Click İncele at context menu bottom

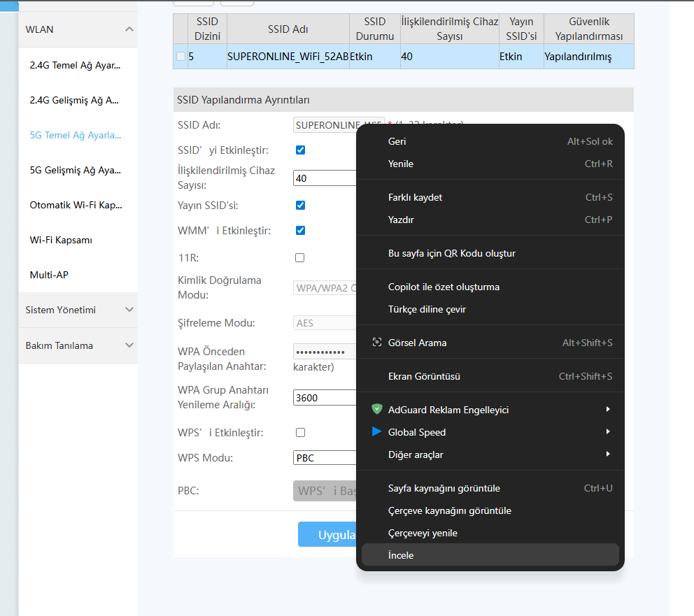tap(490, 555)
